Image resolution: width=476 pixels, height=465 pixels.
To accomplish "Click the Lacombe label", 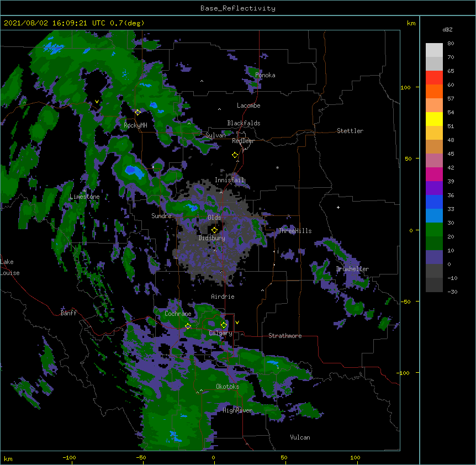I will pos(248,105).
